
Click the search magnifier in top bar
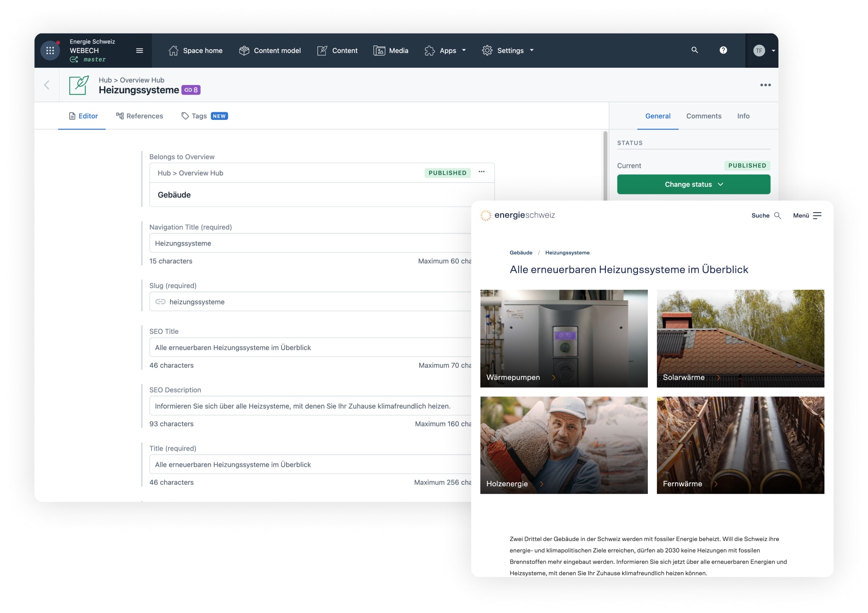click(x=694, y=50)
